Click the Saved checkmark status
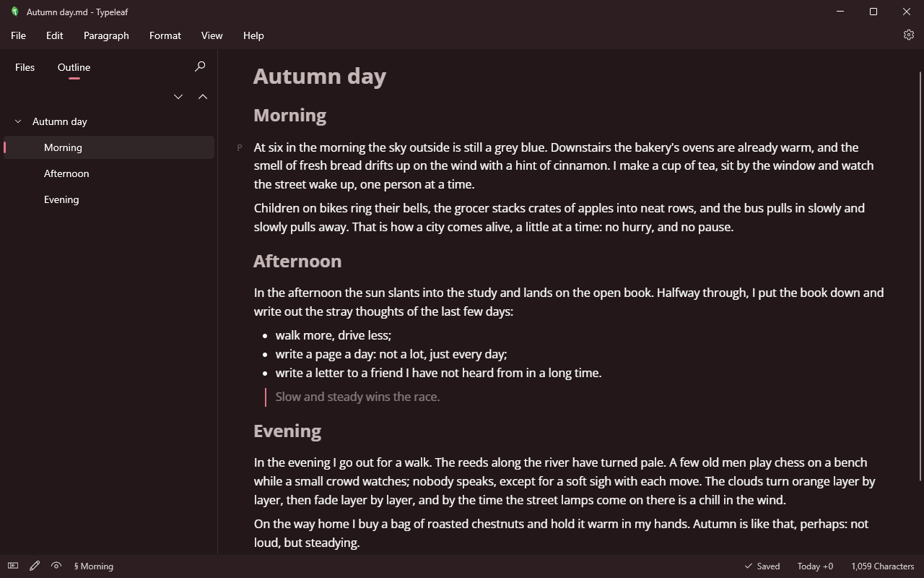The height and width of the screenshot is (578, 924). click(x=762, y=566)
